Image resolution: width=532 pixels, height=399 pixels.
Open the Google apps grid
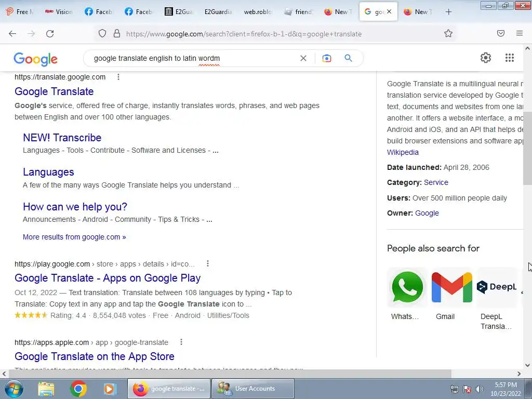[509, 58]
